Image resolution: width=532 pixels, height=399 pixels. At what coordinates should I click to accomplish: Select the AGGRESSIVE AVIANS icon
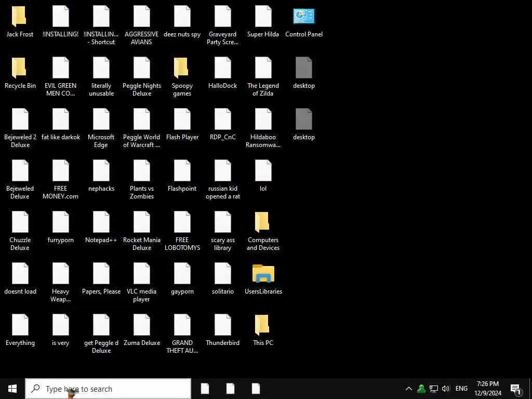coord(141,16)
